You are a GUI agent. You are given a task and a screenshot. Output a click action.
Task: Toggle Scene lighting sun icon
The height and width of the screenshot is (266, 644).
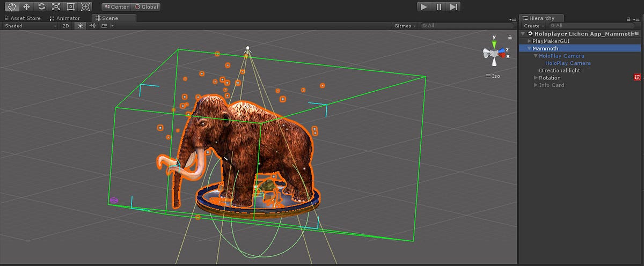80,26
